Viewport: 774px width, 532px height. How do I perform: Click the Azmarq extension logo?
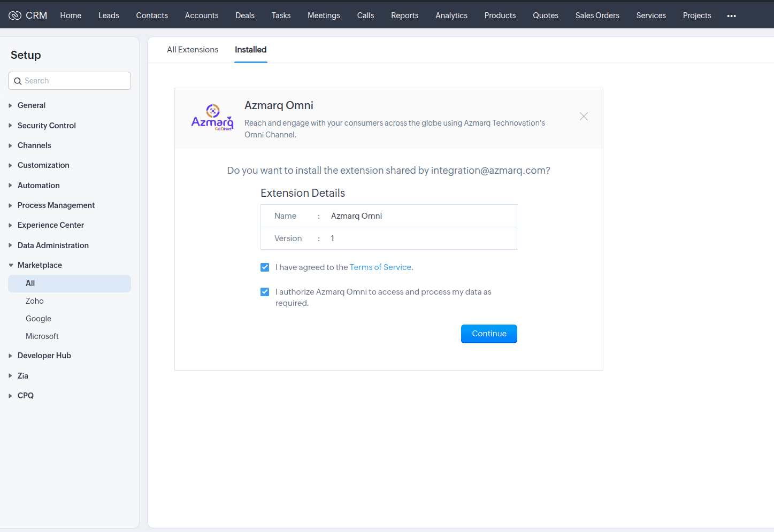[212, 118]
